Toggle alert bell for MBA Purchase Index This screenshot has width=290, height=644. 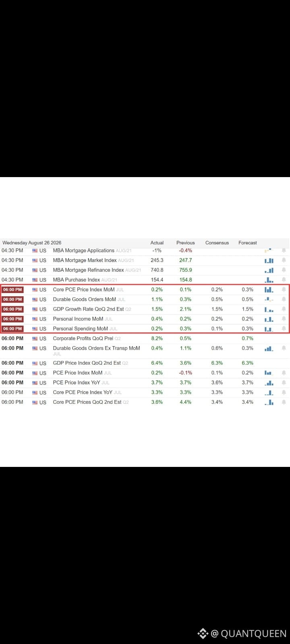pos(284,280)
